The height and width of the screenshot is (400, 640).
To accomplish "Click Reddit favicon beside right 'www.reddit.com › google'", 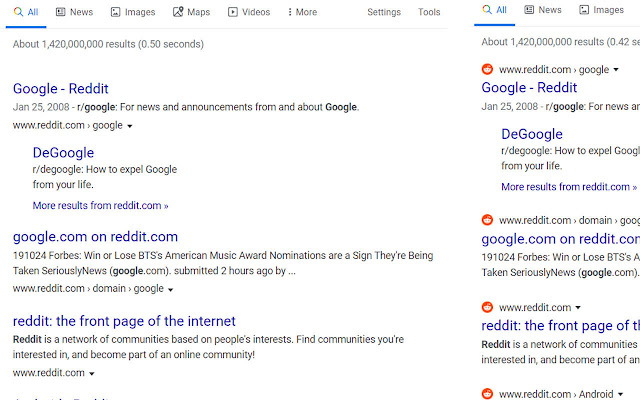I will click(487, 69).
